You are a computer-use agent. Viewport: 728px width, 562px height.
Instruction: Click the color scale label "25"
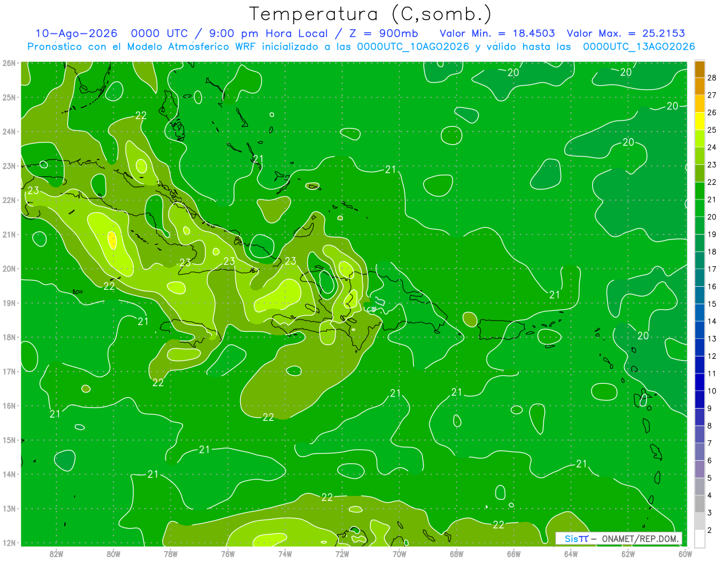[712, 130]
